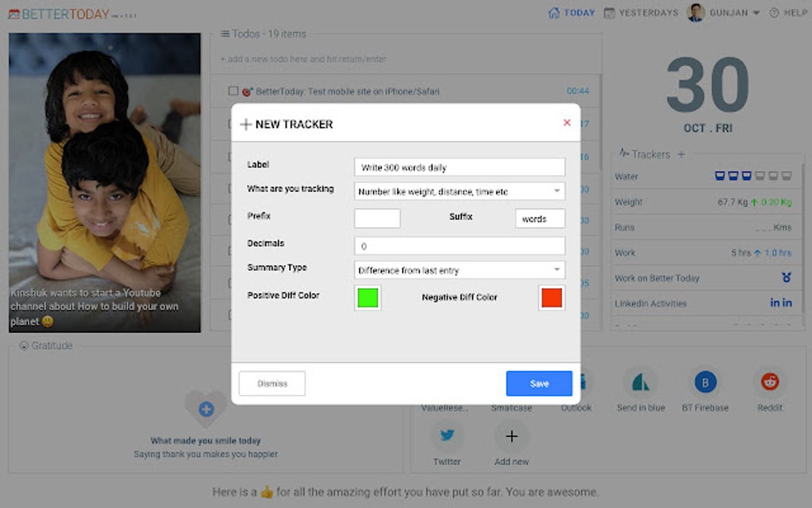Click the Add new shortcut plus icon
The image size is (812, 508).
click(x=511, y=436)
